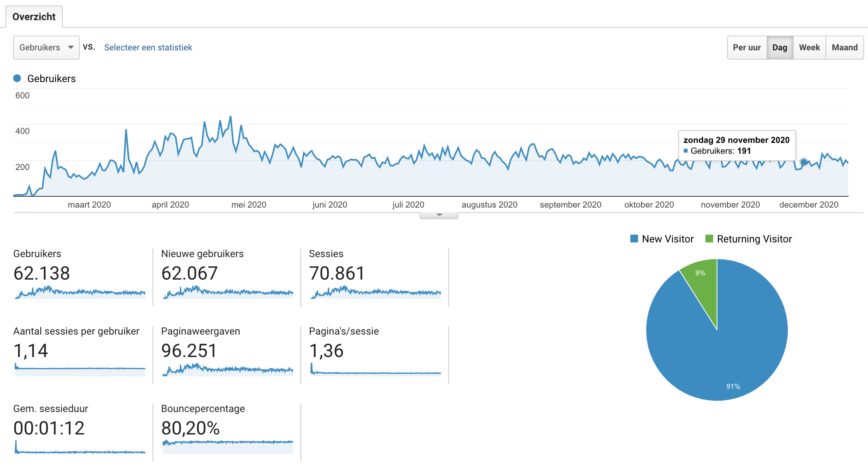Click the 'Gem. sessieduur' label
This screenshot has width=868, height=467.
point(51,409)
